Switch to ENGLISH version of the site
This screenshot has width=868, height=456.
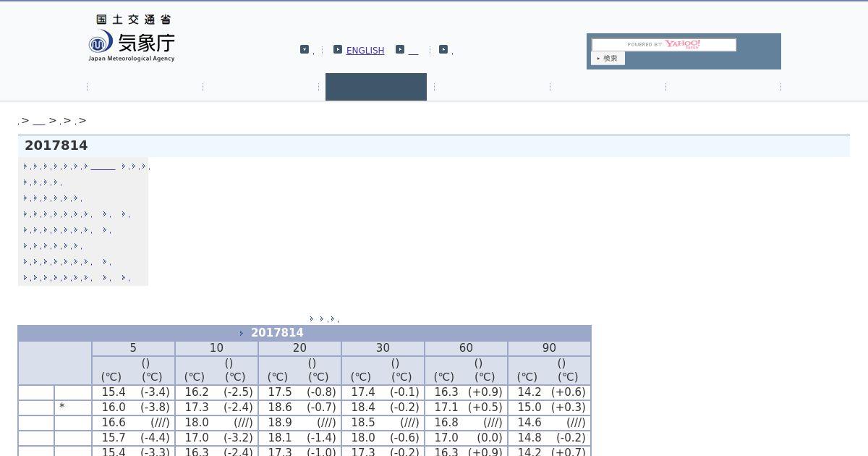tap(365, 50)
